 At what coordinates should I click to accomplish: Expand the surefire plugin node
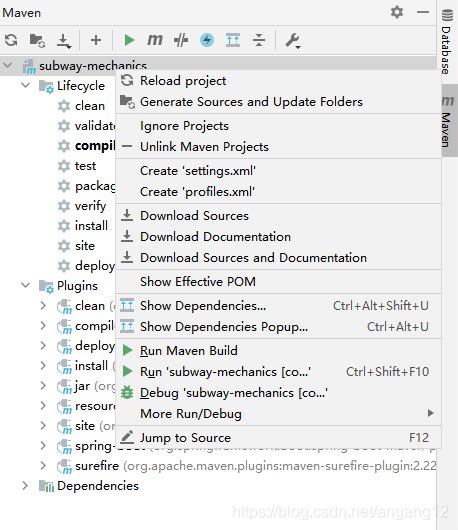[x=43, y=466]
